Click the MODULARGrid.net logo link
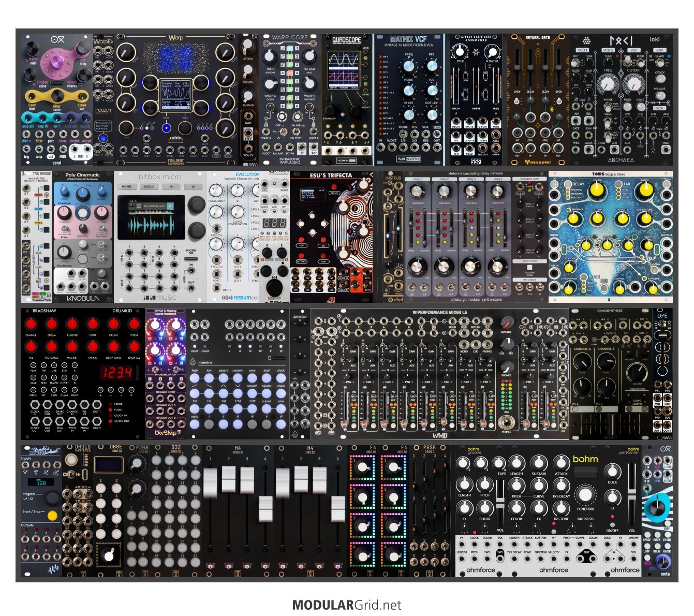 coord(347,605)
